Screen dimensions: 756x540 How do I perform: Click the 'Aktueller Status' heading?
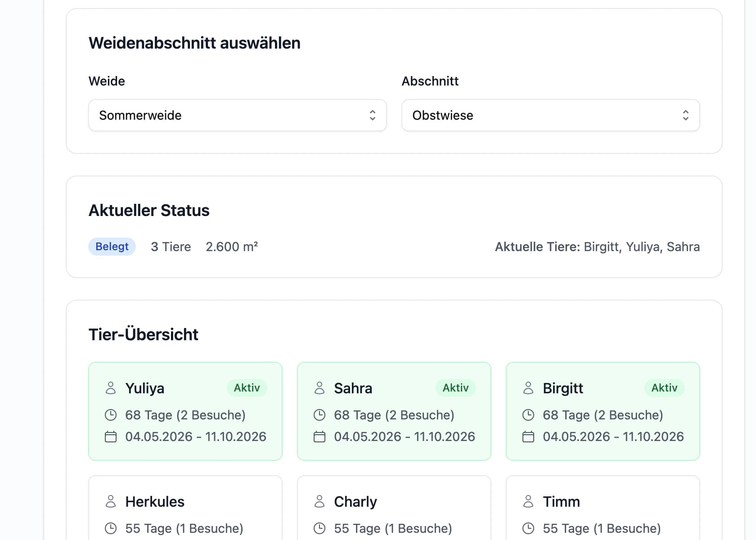149,210
